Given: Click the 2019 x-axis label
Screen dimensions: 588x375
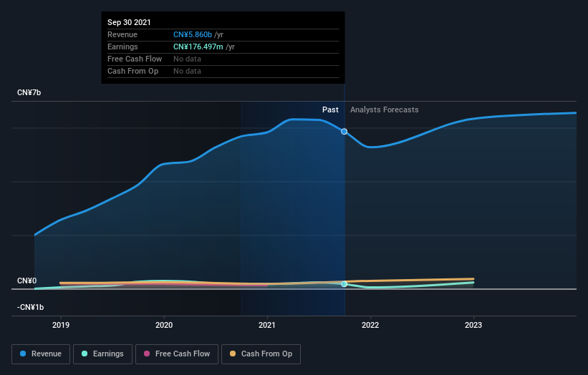Looking at the screenshot, I should pos(61,325).
